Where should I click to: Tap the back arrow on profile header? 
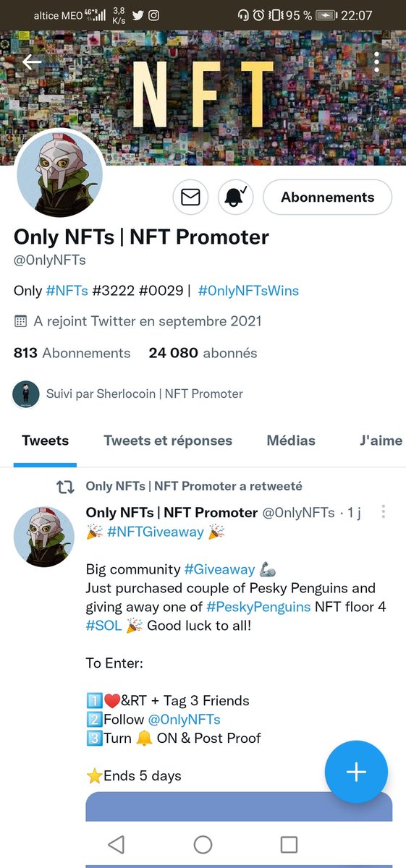[x=32, y=62]
